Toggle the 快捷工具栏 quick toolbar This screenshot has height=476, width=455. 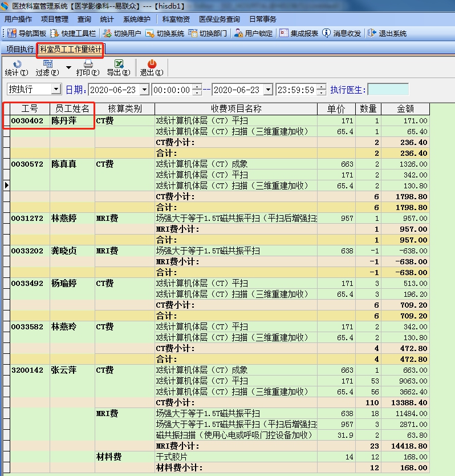point(73,34)
